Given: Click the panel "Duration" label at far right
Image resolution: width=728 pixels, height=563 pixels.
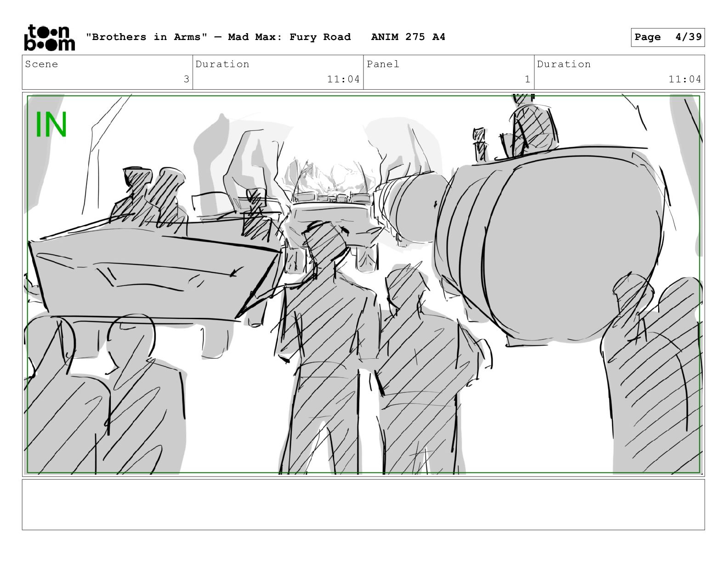Looking at the screenshot, I should pyautogui.click(x=564, y=64).
